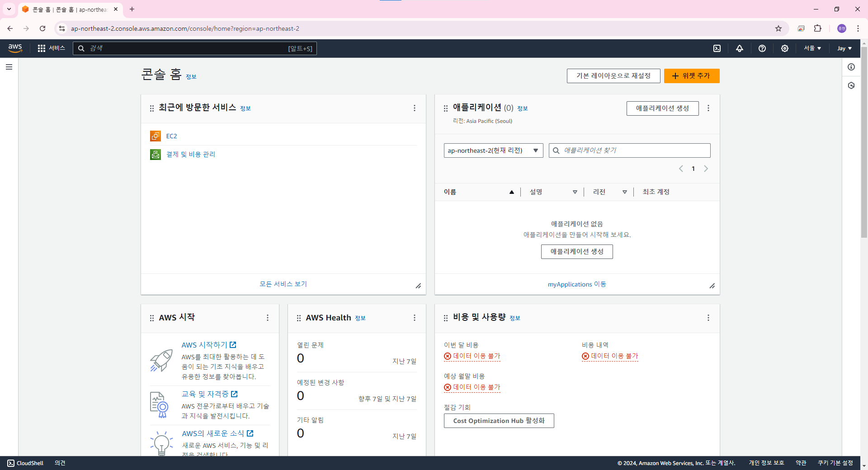The height and width of the screenshot is (470, 868).
Task: Open the help question mark icon
Action: pyautogui.click(x=762, y=48)
